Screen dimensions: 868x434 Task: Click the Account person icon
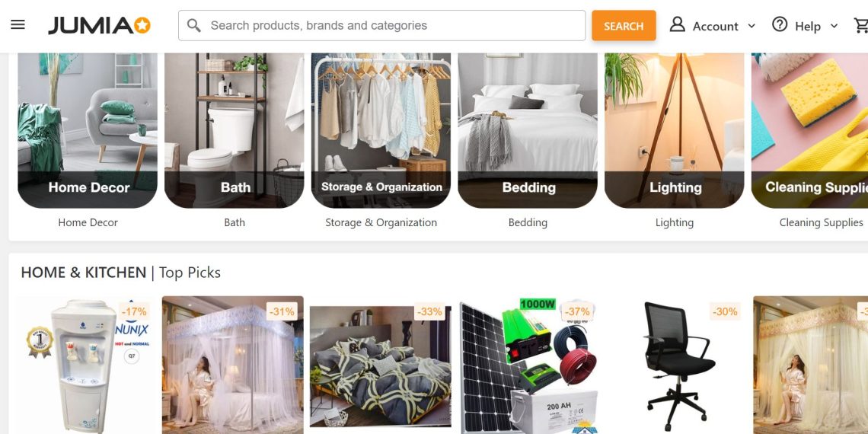coord(677,24)
